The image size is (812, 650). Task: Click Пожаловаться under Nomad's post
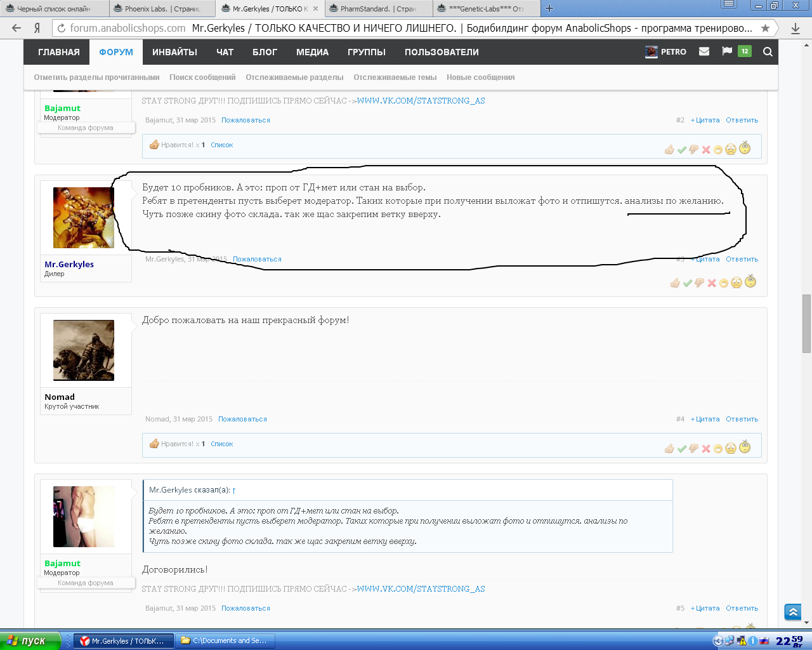tap(242, 419)
